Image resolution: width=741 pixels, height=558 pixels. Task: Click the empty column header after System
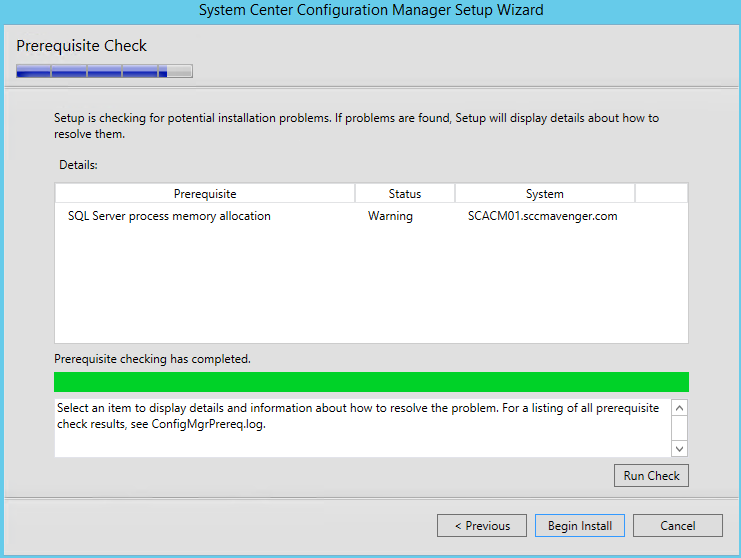tap(661, 194)
